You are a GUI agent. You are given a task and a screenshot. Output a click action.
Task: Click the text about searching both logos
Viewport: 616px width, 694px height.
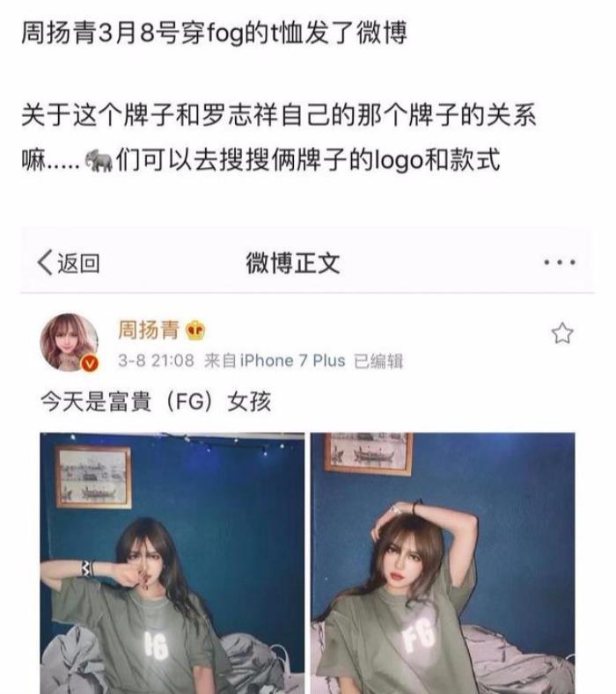307,160
